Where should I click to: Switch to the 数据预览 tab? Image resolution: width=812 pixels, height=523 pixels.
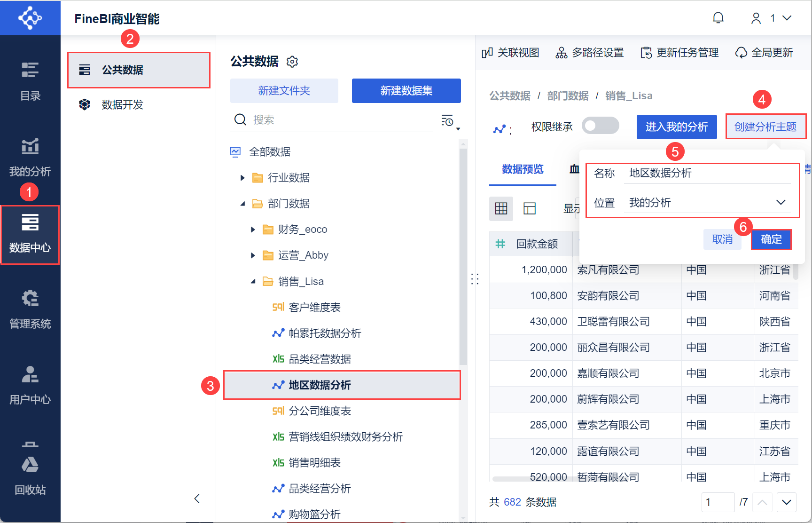pyautogui.click(x=523, y=169)
